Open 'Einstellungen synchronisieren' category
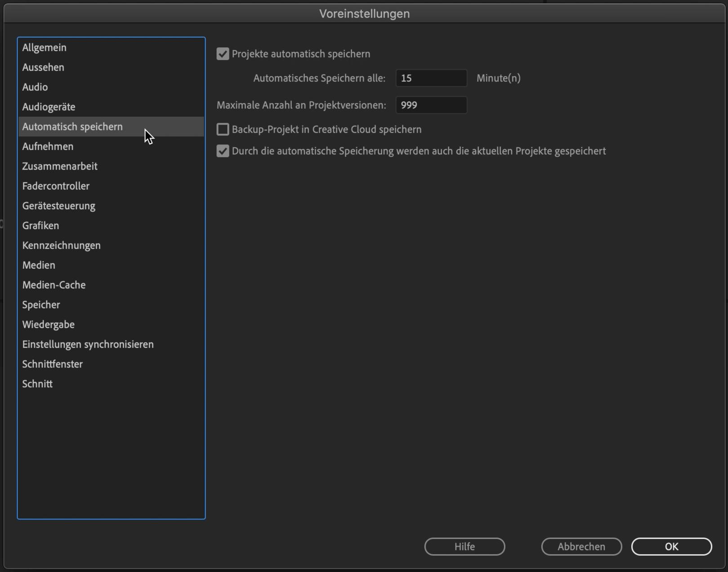Viewport: 728px width, 572px height. (x=88, y=344)
